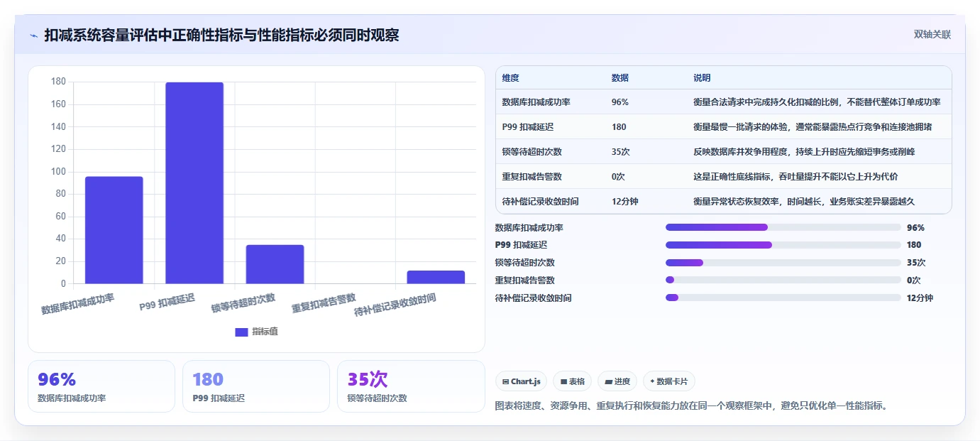Click the P99 扣减延迟 bar in the chart
Viewport: 980px width, 441px height.
194,183
